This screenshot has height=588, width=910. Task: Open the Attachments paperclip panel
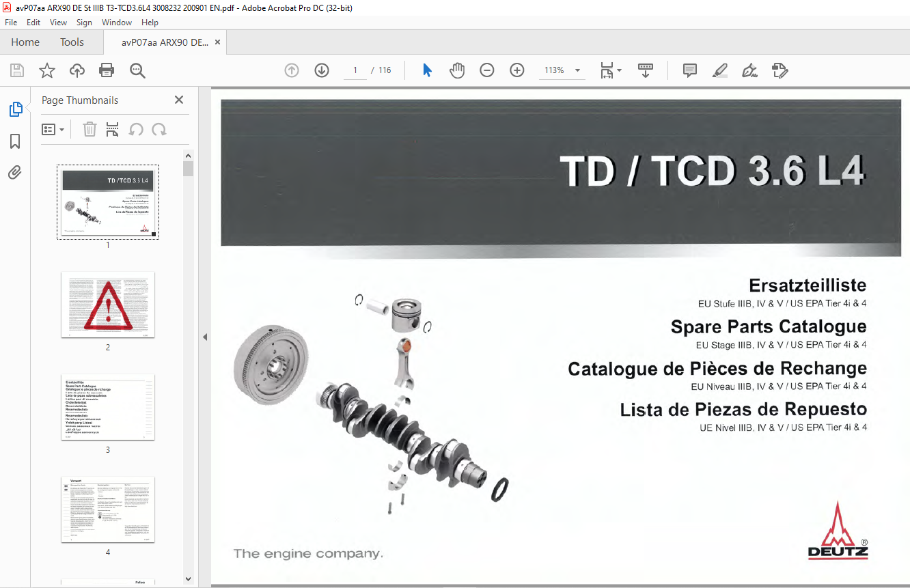click(x=15, y=172)
